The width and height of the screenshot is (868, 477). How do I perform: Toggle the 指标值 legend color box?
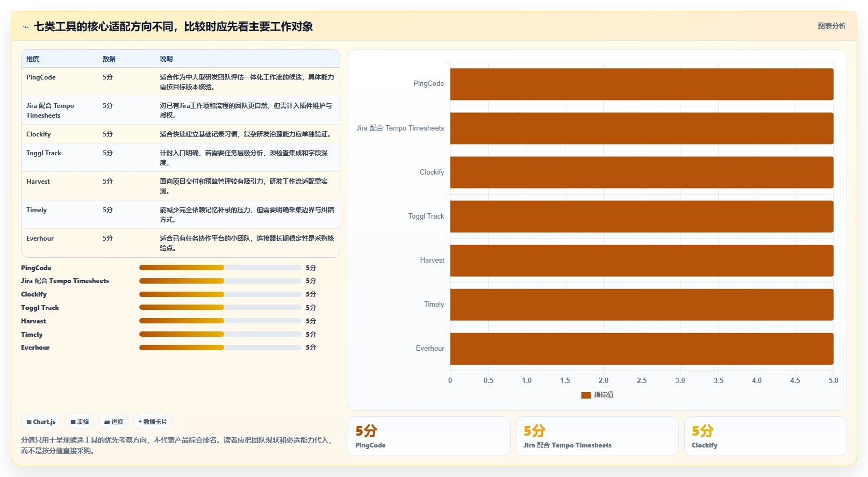coord(586,395)
